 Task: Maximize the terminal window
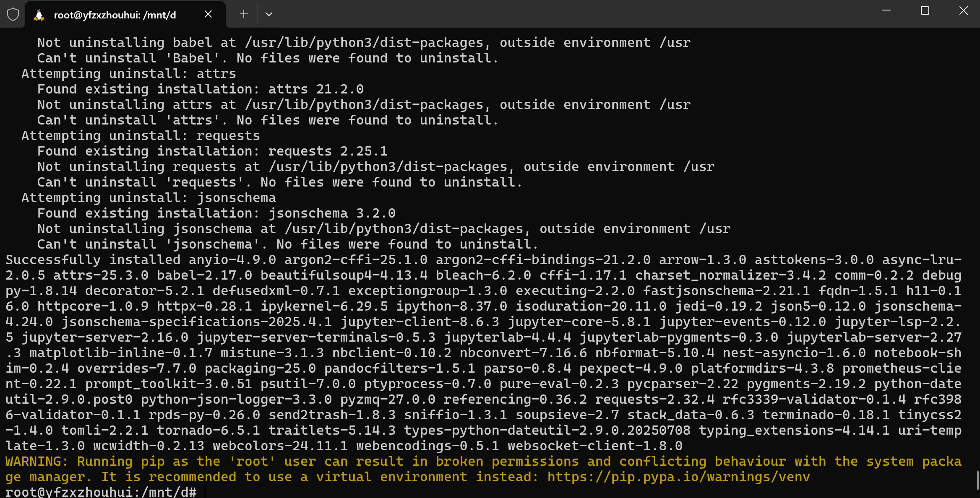925,10
